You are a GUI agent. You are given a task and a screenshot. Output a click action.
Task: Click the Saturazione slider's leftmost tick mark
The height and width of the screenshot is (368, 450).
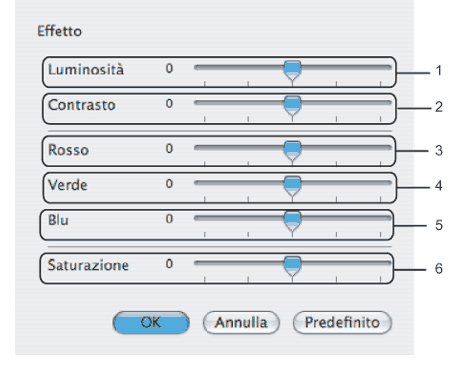[x=204, y=279]
